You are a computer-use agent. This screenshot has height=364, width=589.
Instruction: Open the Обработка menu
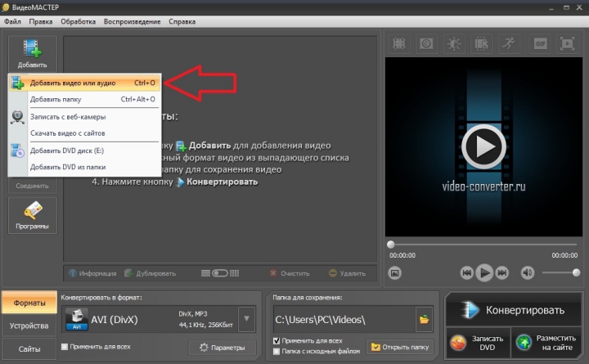point(79,21)
